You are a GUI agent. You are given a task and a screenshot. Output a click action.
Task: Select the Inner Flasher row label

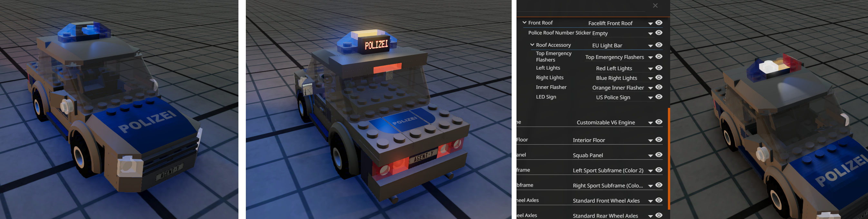pos(551,87)
